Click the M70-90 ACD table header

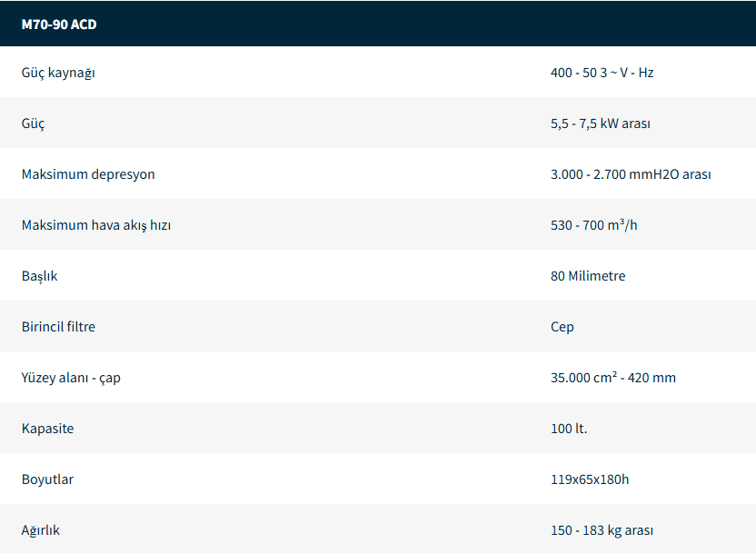(x=59, y=25)
